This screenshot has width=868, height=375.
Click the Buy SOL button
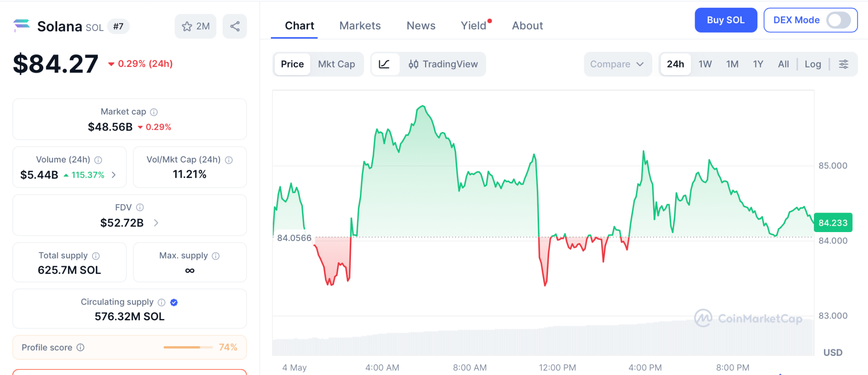726,20
